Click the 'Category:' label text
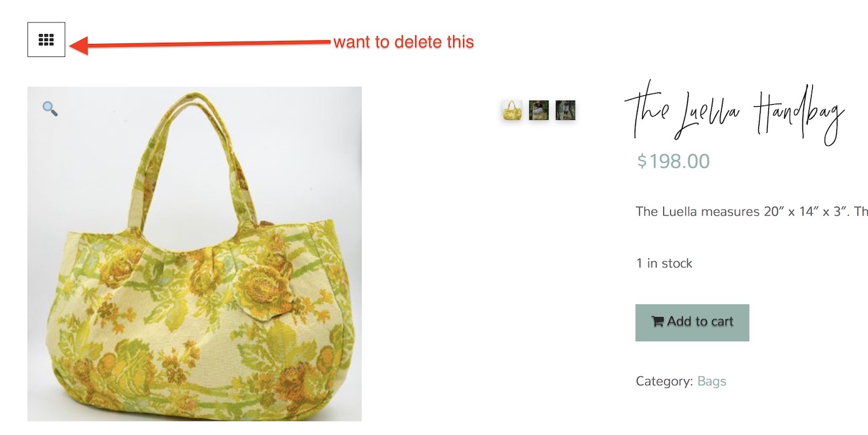Image resolution: width=868 pixels, height=435 pixels. (664, 381)
